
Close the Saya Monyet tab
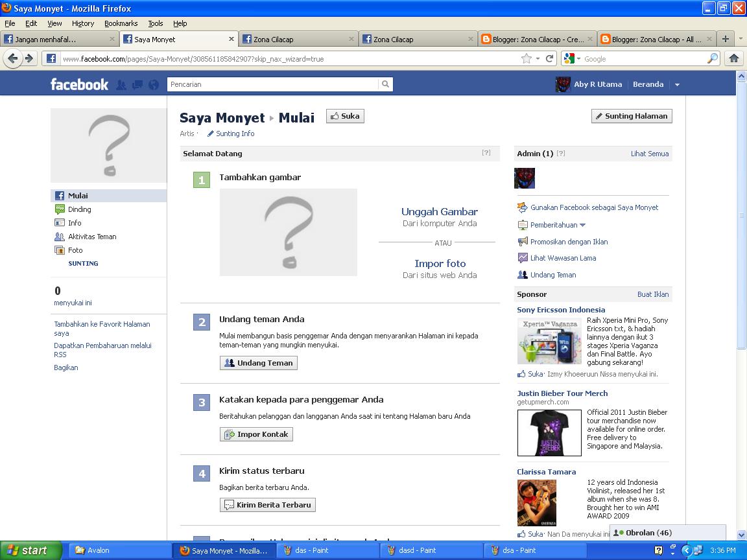[x=231, y=39]
